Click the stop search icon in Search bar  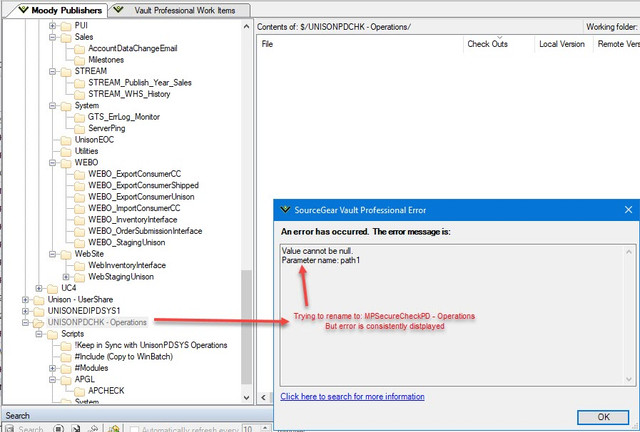(59, 428)
